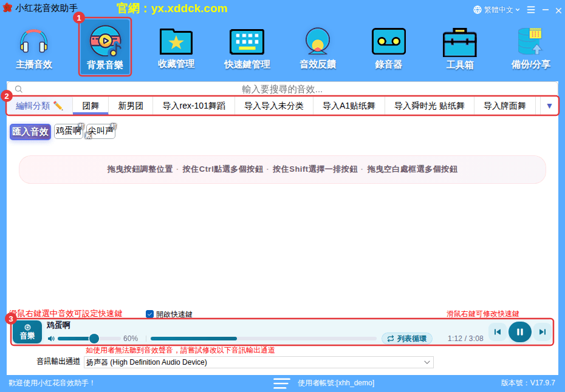Viewport: 565px width, 392px height.
Task: Pause the playing track
Action: point(519,332)
